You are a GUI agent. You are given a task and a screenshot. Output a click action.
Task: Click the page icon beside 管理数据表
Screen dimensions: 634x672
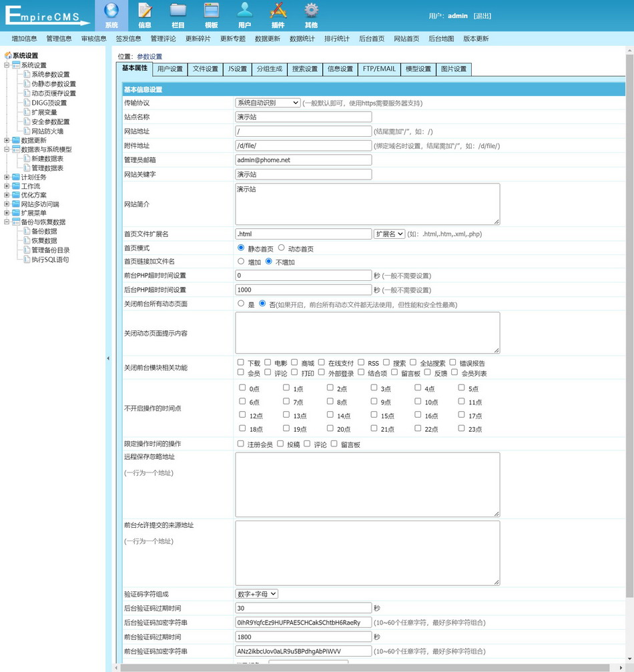pyautogui.click(x=27, y=167)
